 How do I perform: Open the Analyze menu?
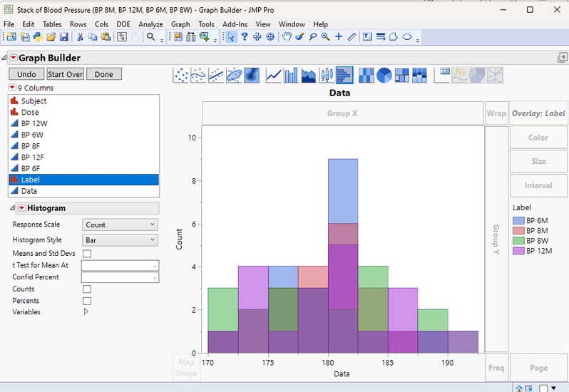coord(150,24)
